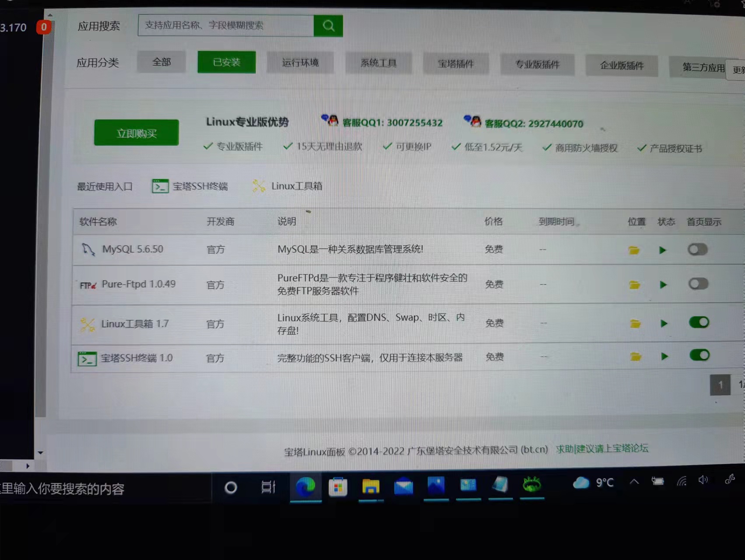The height and width of the screenshot is (560, 745).
Task: Click the 9°C weather widget on taskbar
Action: pyautogui.click(x=594, y=483)
